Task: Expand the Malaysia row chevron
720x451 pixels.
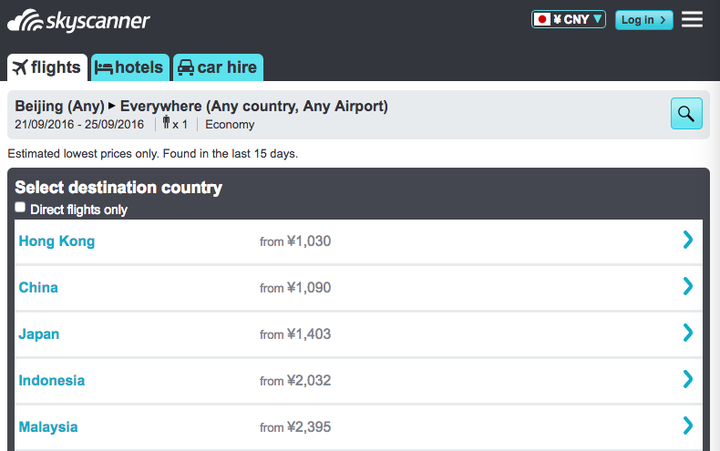Action: tap(688, 426)
